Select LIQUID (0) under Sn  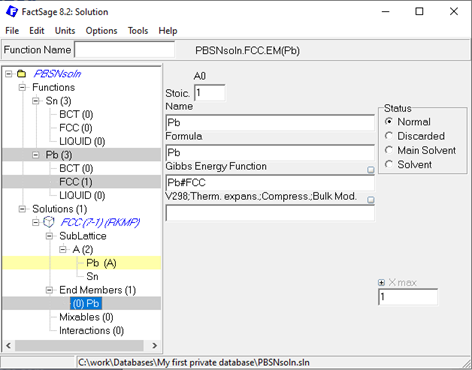pos(82,141)
